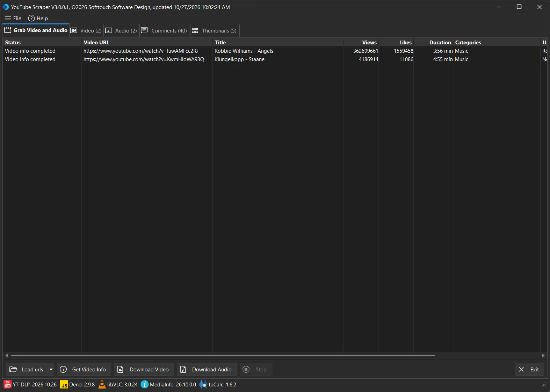Image resolution: width=550 pixels, height=392 pixels.
Task: Sort by the Views column header
Action: point(361,42)
